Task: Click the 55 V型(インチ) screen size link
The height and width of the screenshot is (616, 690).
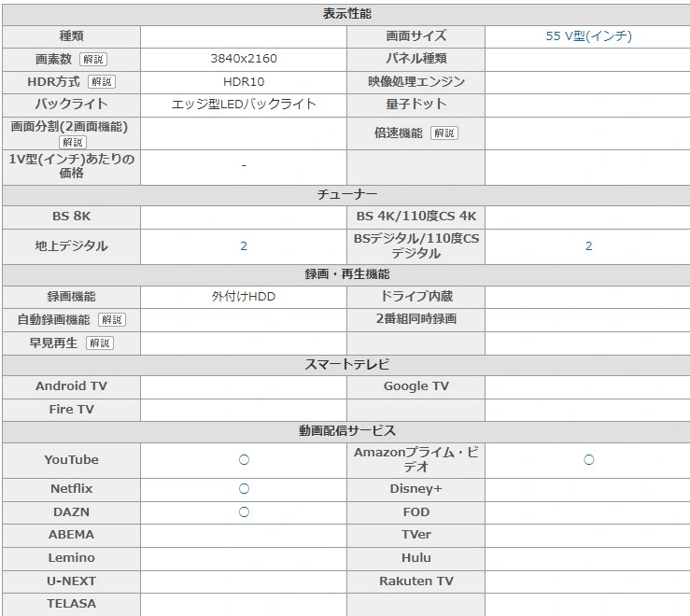Action: (588, 36)
